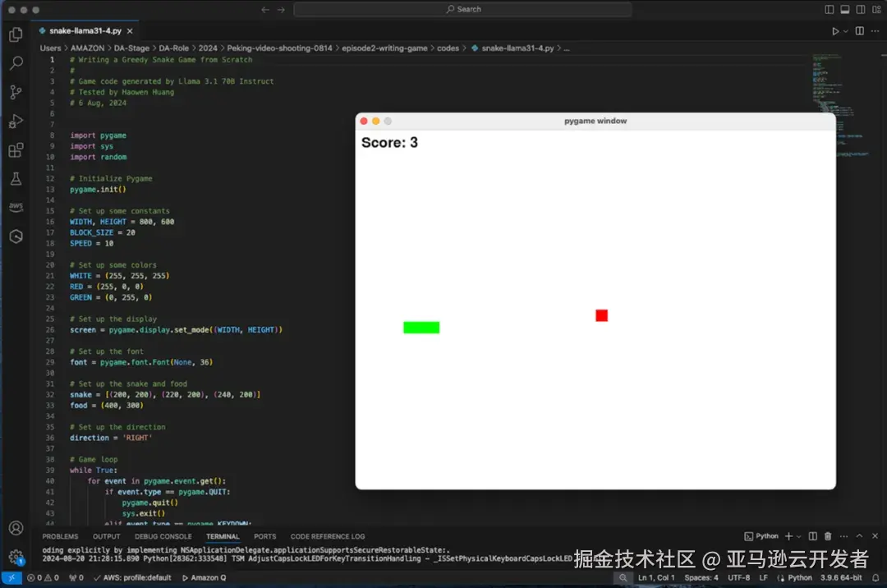The image size is (887, 588).
Task: Switch to the OUTPUT tab
Action: click(x=106, y=536)
